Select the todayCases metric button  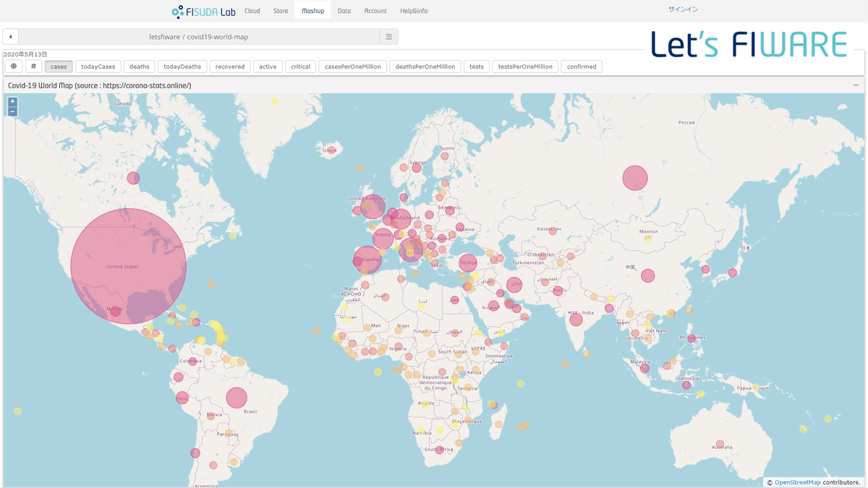click(x=98, y=67)
